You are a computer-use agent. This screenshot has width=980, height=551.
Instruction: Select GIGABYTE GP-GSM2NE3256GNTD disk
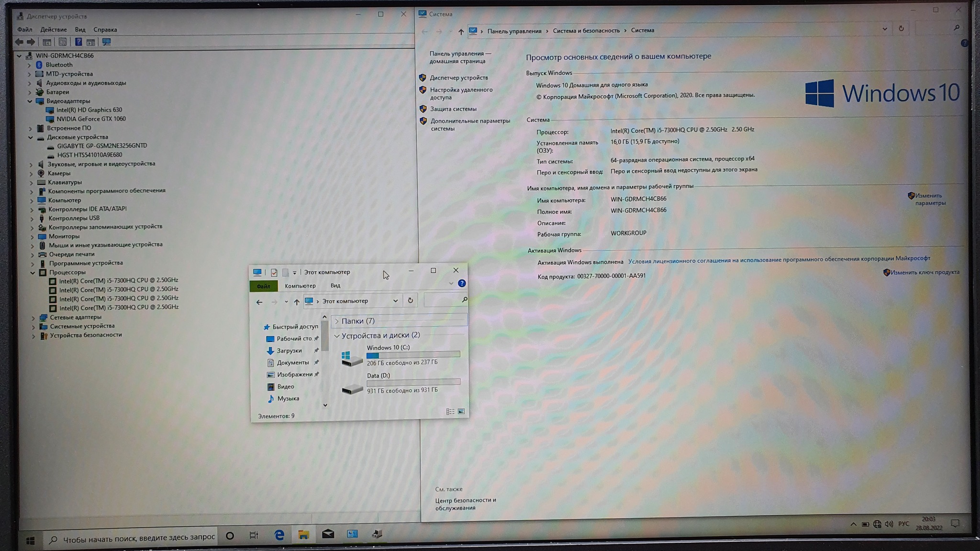pyautogui.click(x=102, y=146)
